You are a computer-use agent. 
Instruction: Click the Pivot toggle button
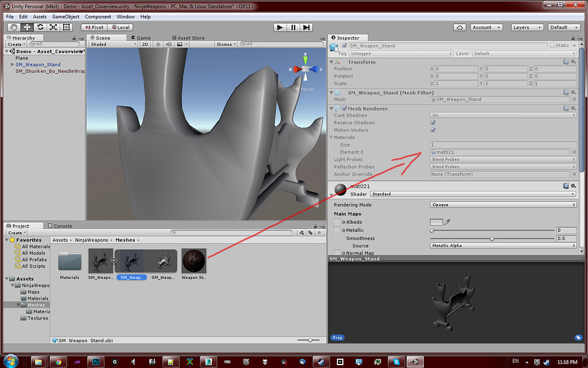(x=94, y=27)
